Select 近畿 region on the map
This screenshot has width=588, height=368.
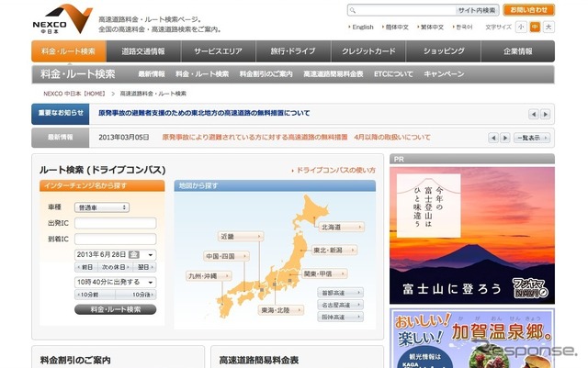coord(241,237)
